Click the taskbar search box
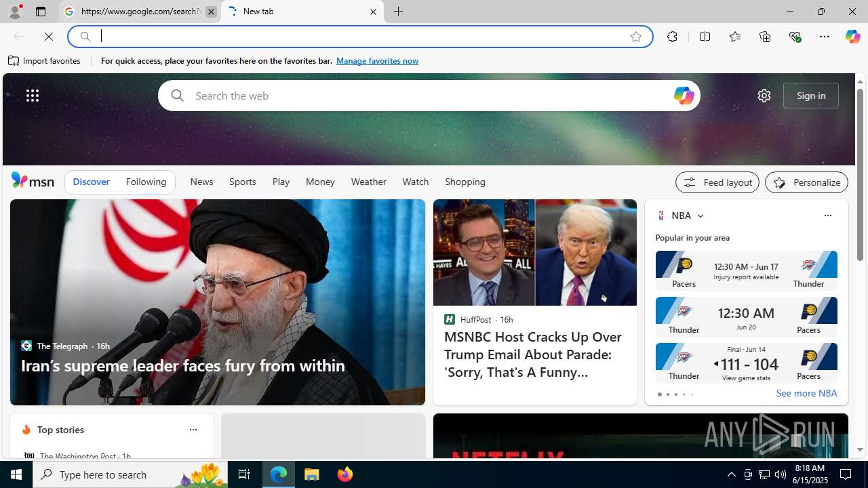 [x=130, y=474]
